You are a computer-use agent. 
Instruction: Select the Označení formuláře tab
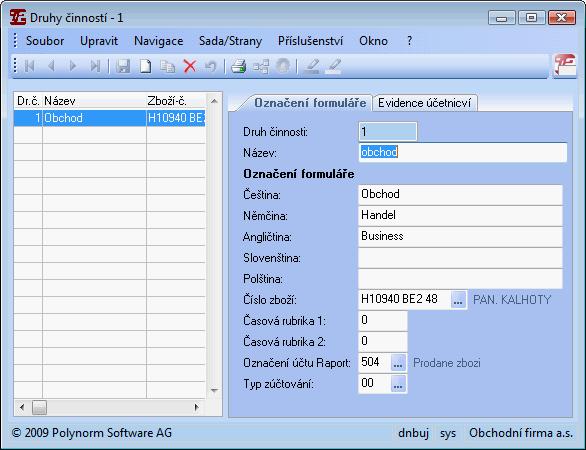click(310, 103)
